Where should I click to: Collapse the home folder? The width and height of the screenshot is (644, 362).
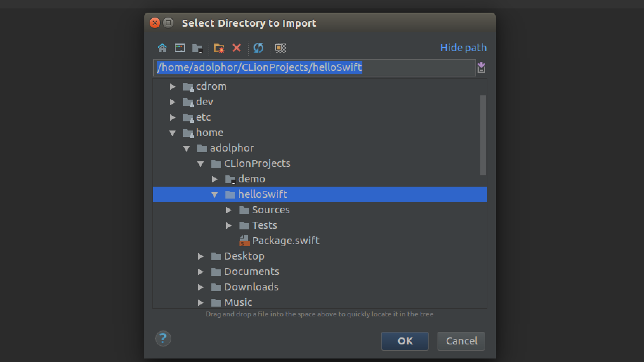pos(172,133)
